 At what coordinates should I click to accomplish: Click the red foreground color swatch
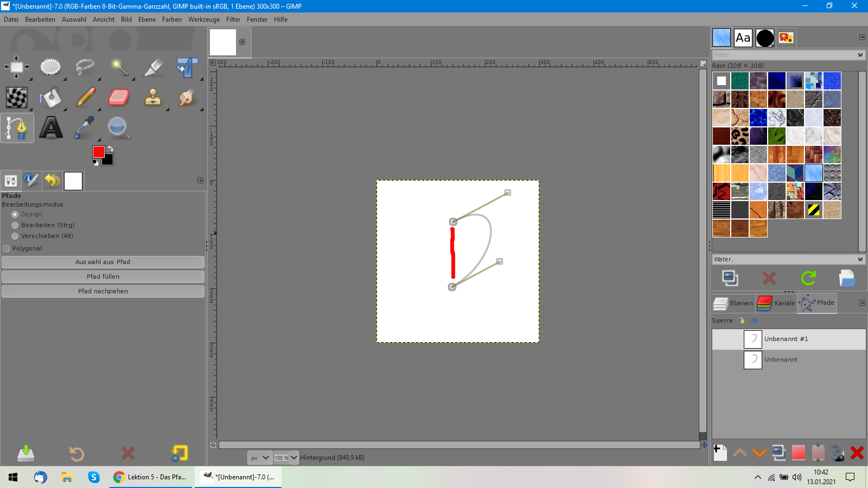click(x=98, y=152)
